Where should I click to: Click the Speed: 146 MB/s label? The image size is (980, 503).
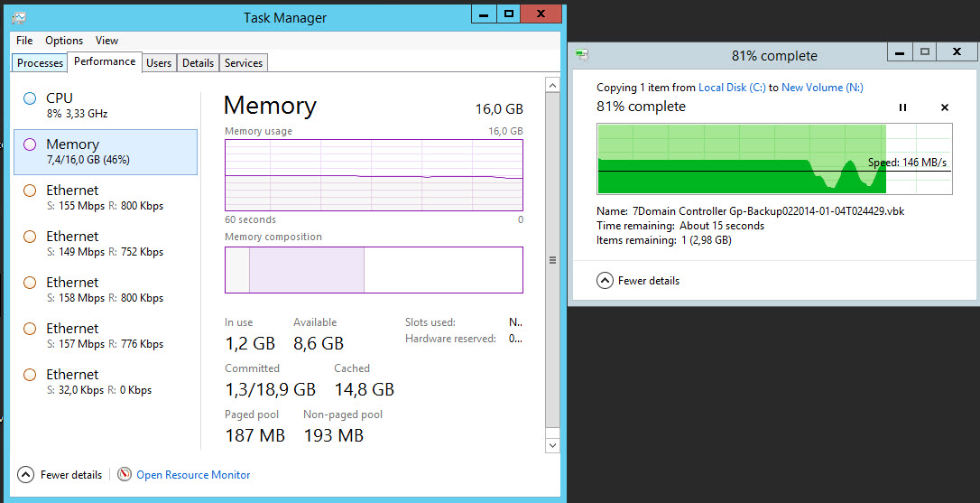[x=908, y=163]
